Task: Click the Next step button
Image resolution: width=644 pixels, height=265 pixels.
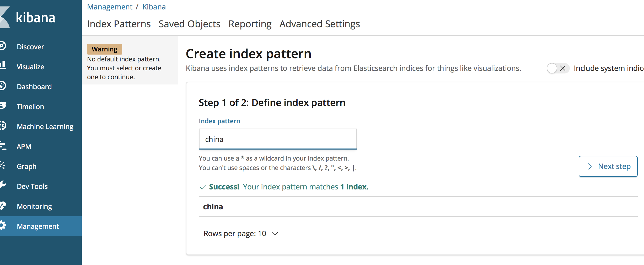Action: point(608,166)
